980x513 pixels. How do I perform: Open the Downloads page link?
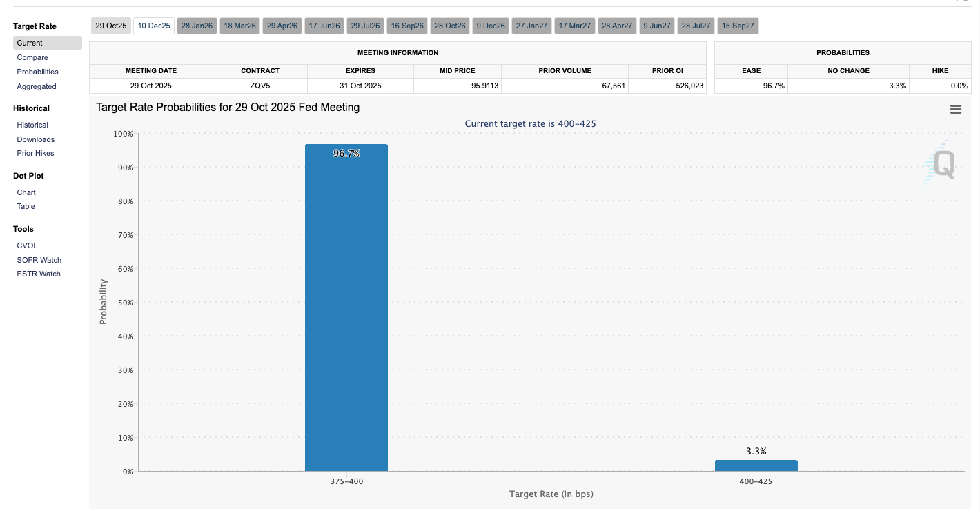point(36,139)
